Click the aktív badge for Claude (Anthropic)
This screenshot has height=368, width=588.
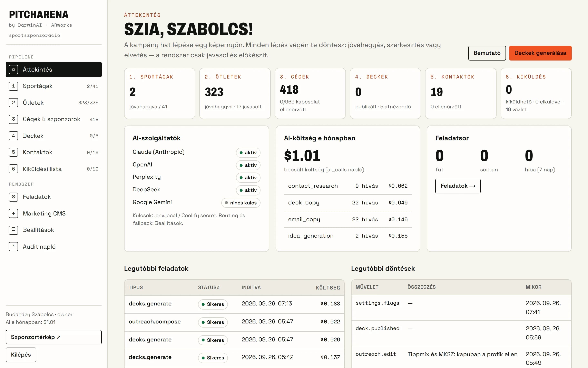(248, 153)
